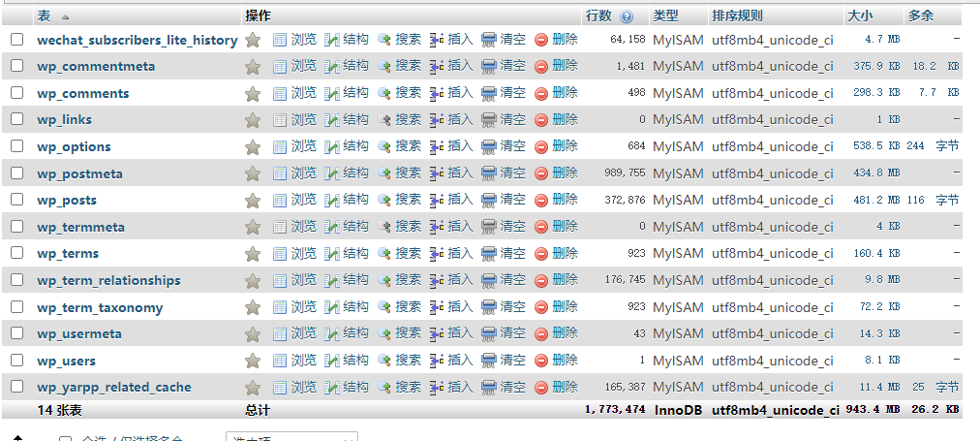This screenshot has height=441, width=980.
Task: Insert icon in wp_options row
Action: [437, 147]
